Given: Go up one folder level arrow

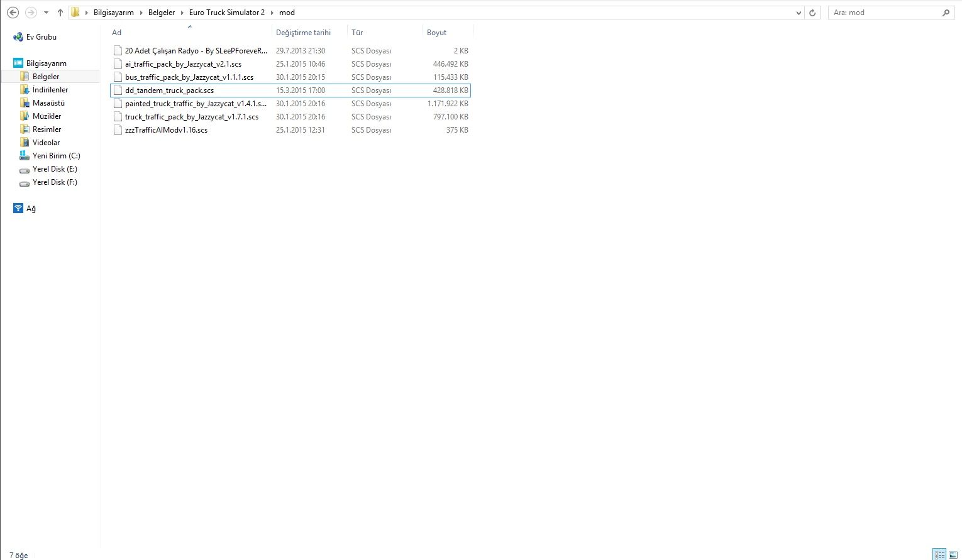Looking at the screenshot, I should [x=60, y=13].
